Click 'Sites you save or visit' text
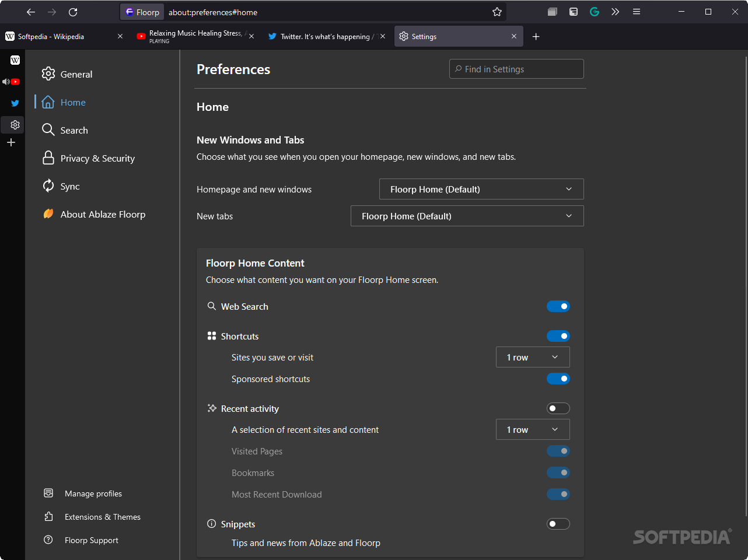 coord(272,358)
